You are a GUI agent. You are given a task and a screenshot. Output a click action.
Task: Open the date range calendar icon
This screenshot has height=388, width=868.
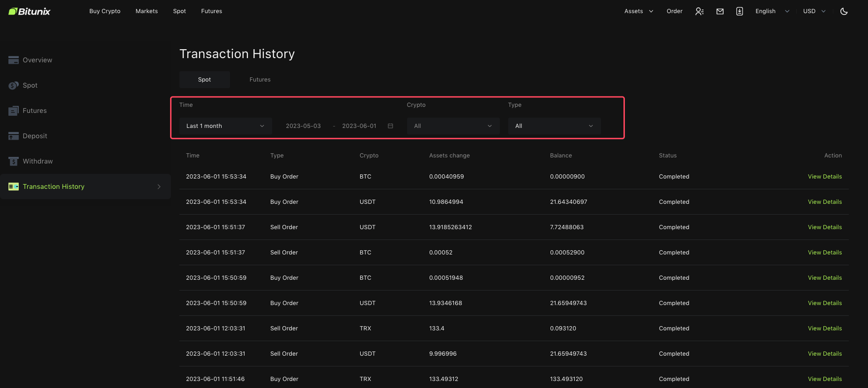[x=391, y=126]
